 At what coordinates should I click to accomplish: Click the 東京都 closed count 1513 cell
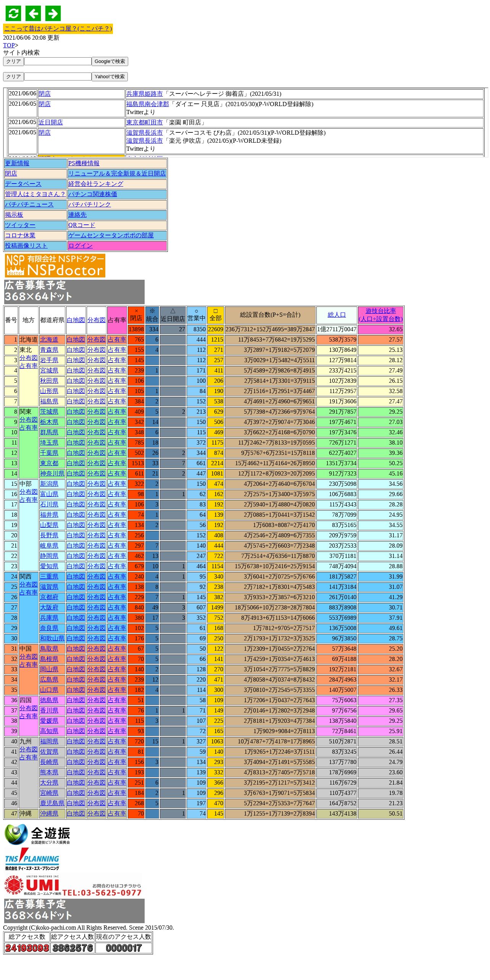pos(136,463)
